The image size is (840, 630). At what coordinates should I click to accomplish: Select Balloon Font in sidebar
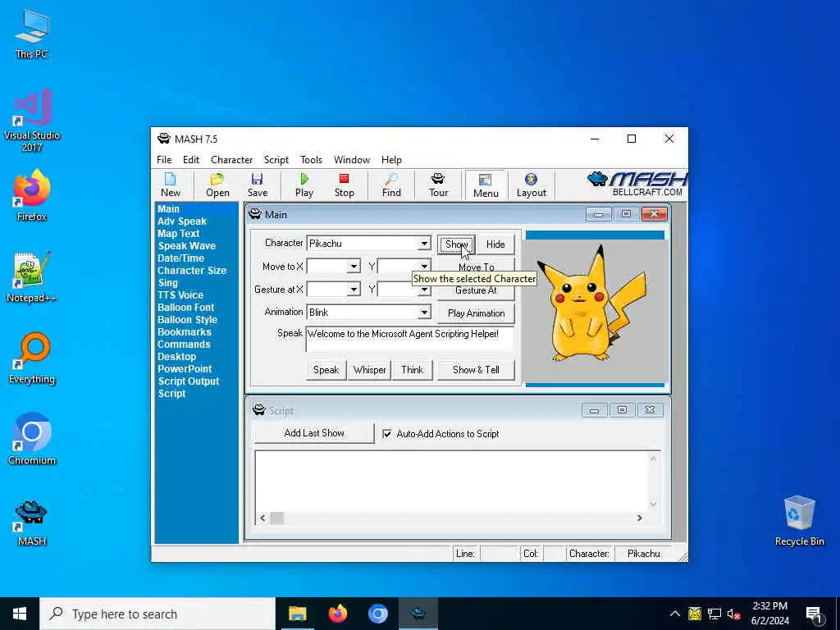[185, 308]
